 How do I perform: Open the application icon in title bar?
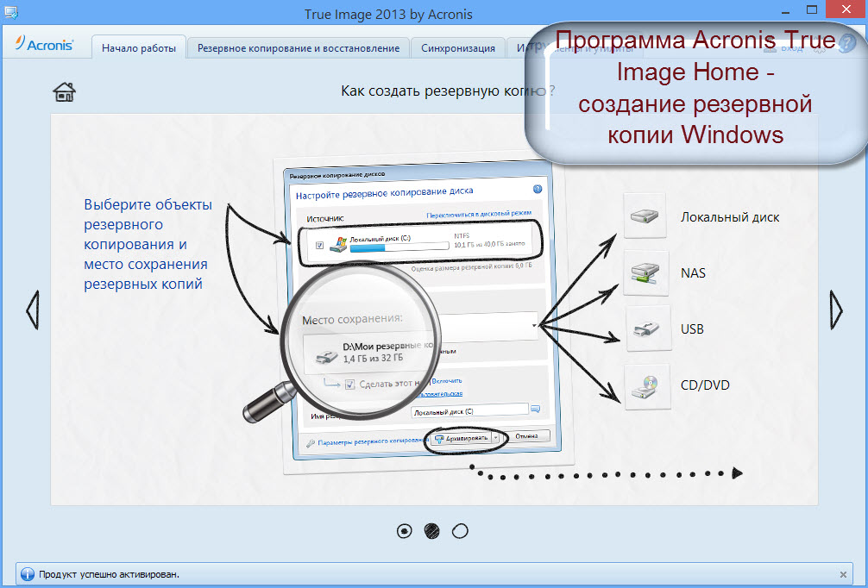pos(10,11)
